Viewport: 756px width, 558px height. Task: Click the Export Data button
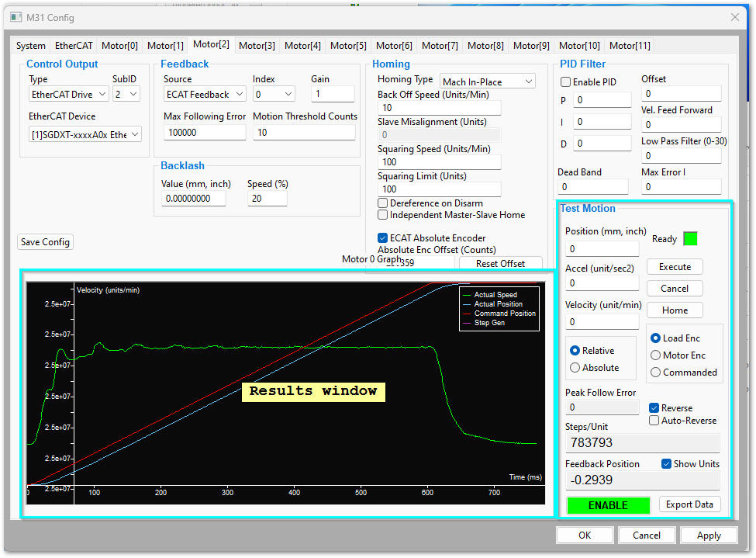click(689, 504)
